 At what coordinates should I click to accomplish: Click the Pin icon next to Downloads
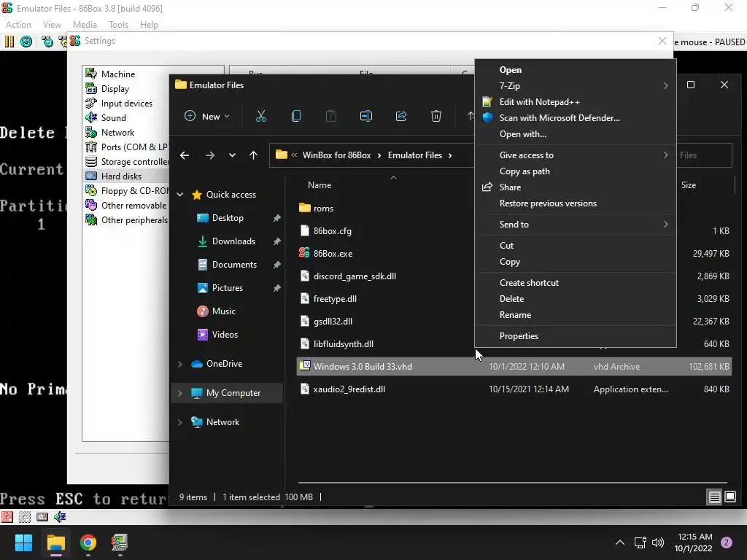pos(276,241)
